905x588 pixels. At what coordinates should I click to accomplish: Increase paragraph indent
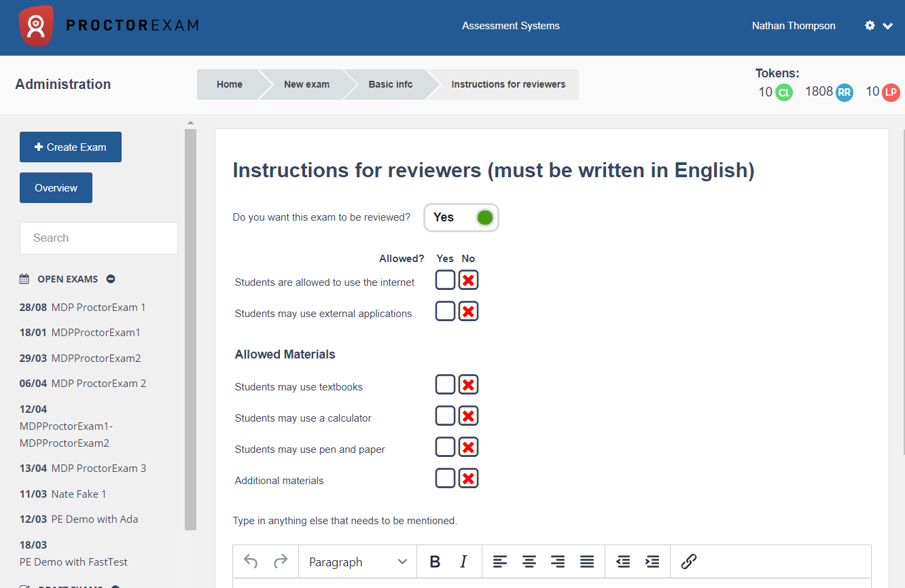652,562
